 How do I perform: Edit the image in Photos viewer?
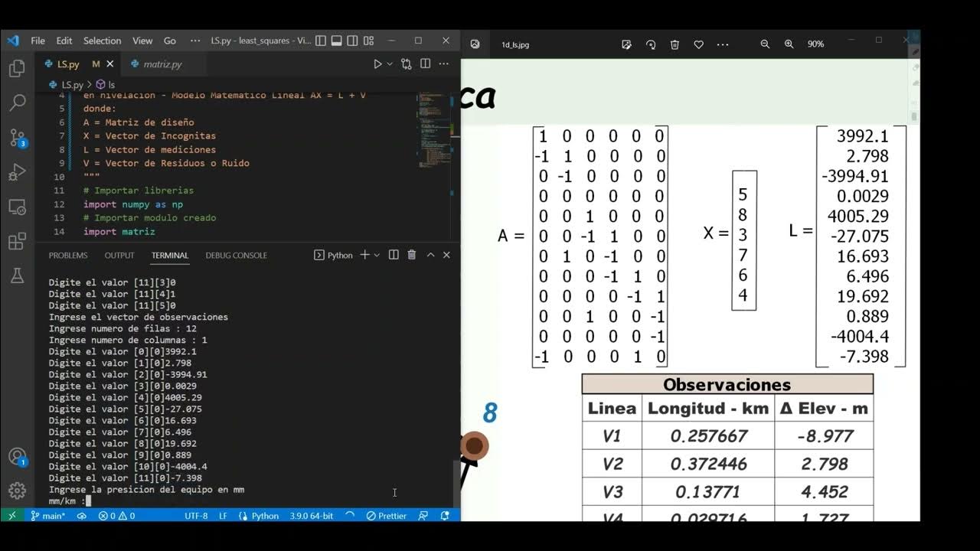coord(626,44)
